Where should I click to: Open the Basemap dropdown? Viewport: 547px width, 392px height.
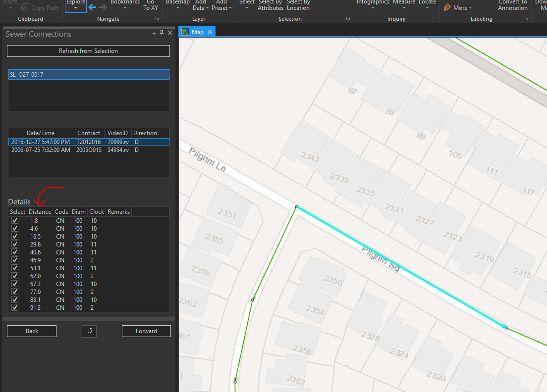tap(178, 7)
